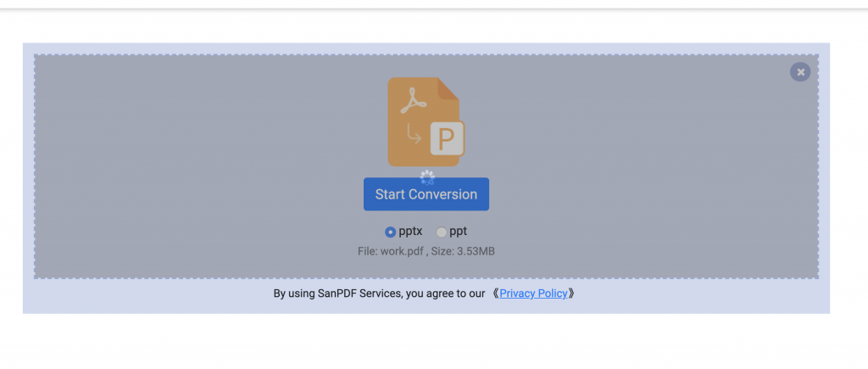Open the Privacy Policy link
The image size is (868, 369).
pos(533,294)
